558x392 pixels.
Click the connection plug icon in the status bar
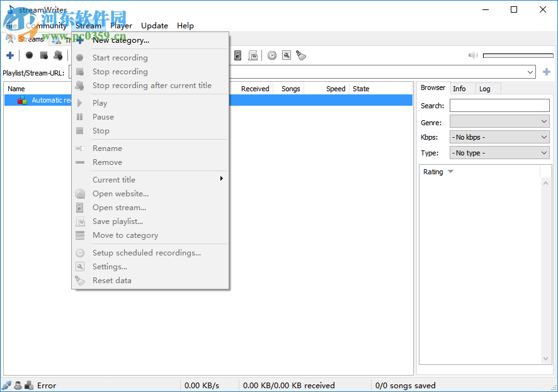point(6,385)
